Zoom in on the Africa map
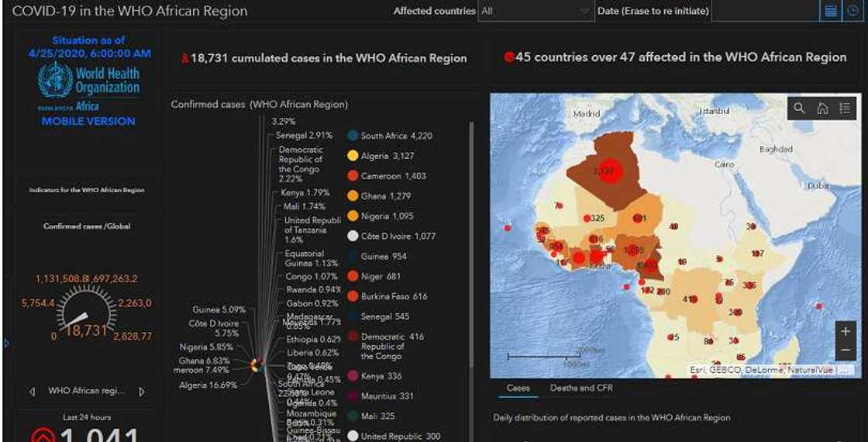This screenshot has height=442, width=868. pyautogui.click(x=845, y=331)
